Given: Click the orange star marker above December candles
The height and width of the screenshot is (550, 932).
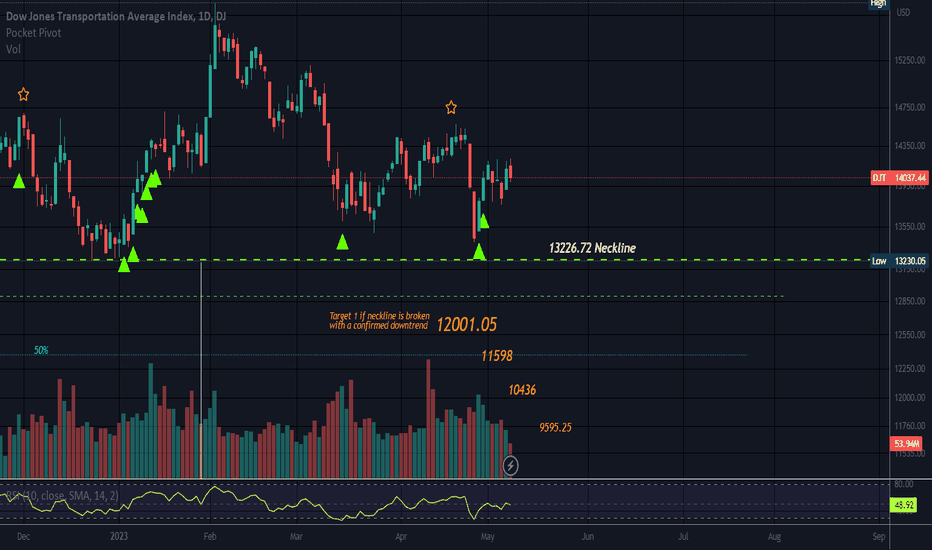Looking at the screenshot, I should pos(23,94).
